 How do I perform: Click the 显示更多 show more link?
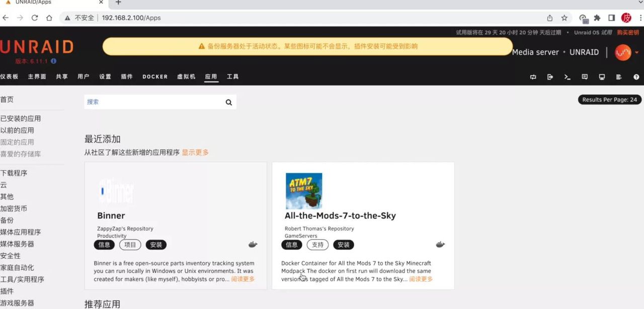[195, 152]
